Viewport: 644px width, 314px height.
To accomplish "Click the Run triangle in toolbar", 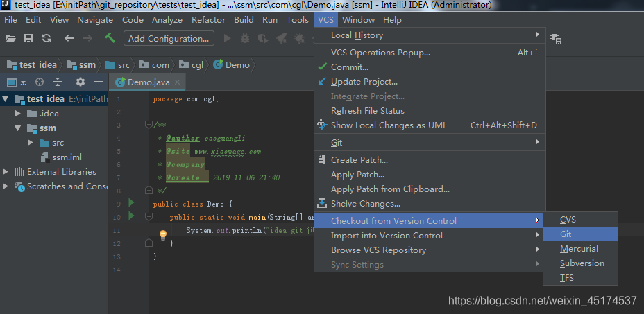I will [227, 39].
